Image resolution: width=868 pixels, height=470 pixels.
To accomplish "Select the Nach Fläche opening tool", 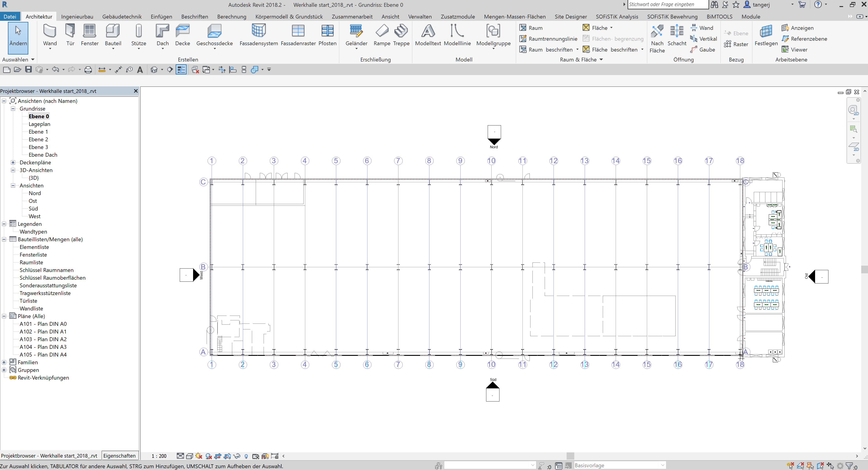I will [657, 38].
